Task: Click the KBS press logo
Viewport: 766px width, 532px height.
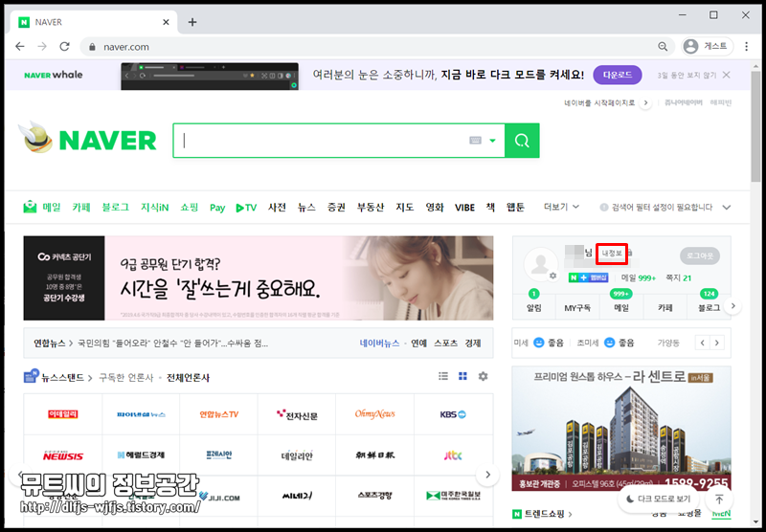Action: point(453,414)
